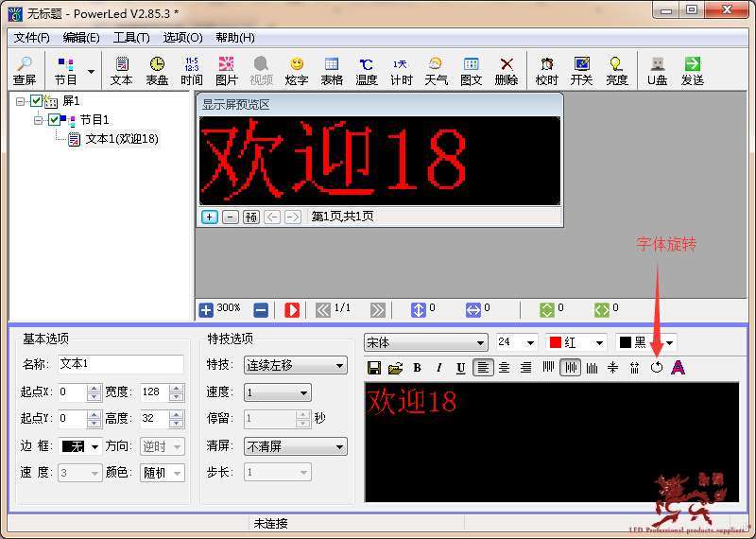
Task: Add a 时间 time element
Action: pyautogui.click(x=192, y=71)
